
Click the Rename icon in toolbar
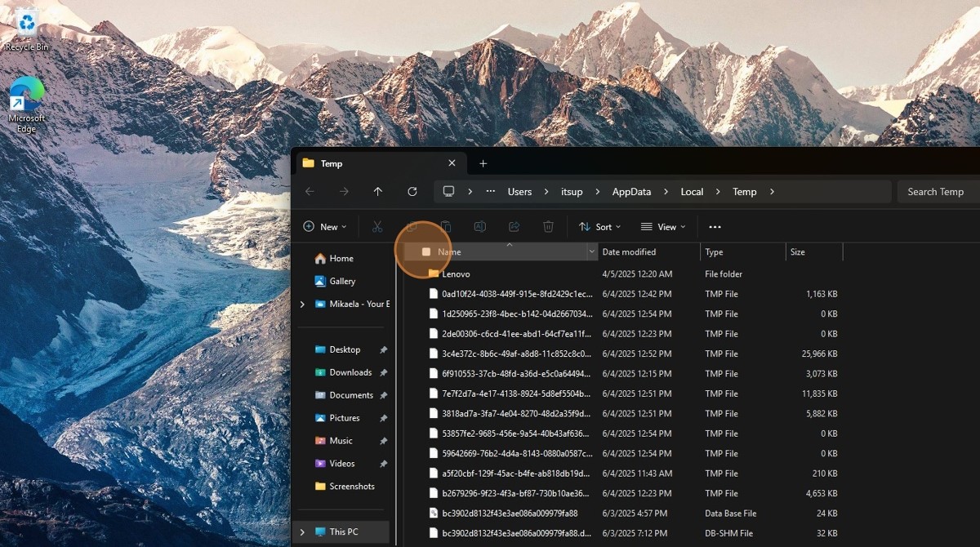tap(479, 227)
